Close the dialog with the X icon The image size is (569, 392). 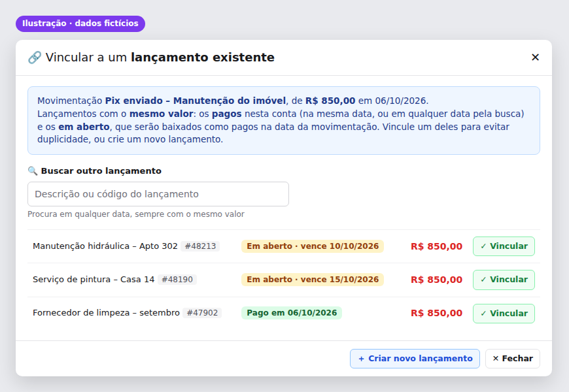tap(535, 57)
